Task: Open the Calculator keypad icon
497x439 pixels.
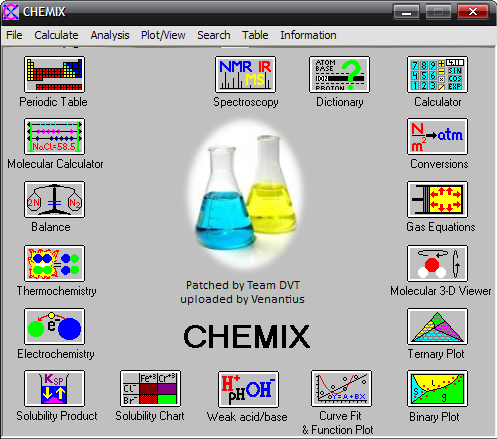Action: (x=437, y=74)
